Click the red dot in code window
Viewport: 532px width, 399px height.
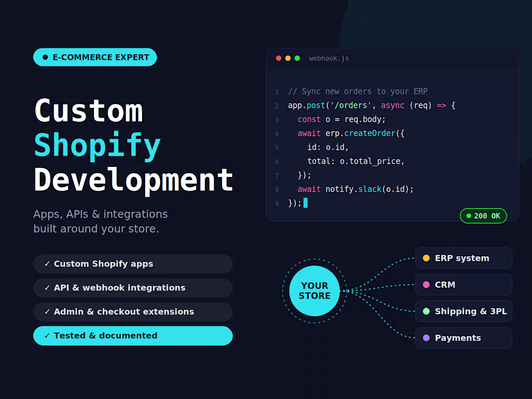[x=279, y=58]
